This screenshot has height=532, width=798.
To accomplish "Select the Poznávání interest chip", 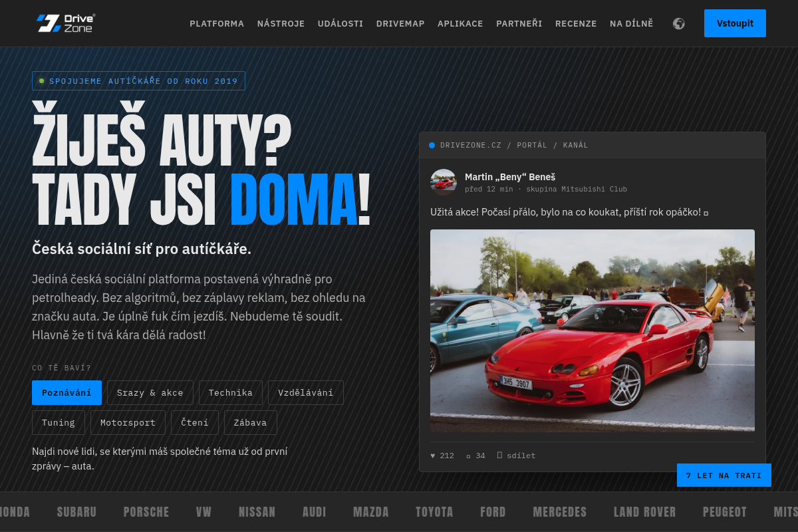I will point(66,392).
